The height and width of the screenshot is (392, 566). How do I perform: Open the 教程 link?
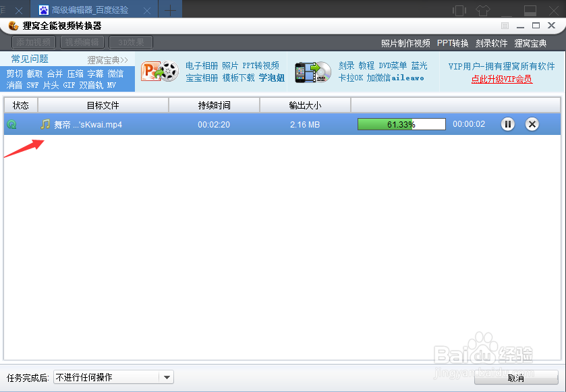pos(366,65)
